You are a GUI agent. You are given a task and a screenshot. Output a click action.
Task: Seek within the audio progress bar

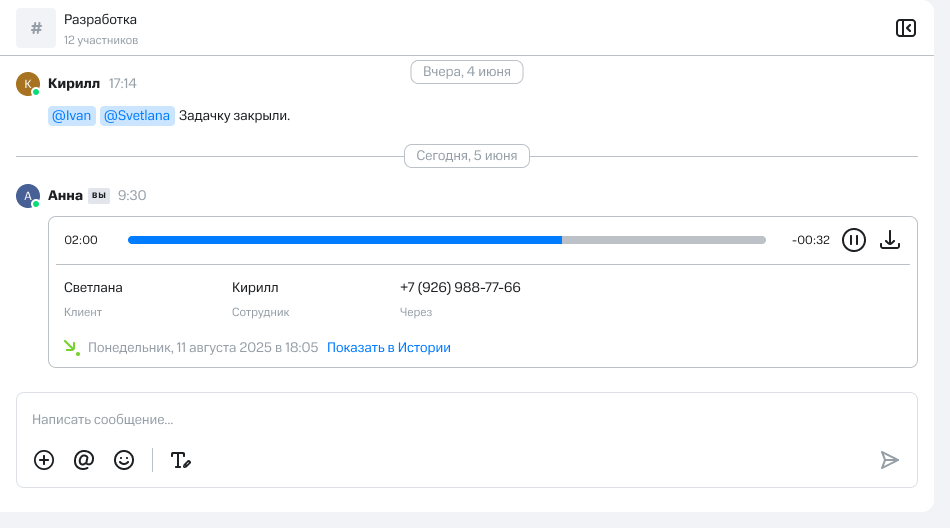pyautogui.click(x=446, y=240)
